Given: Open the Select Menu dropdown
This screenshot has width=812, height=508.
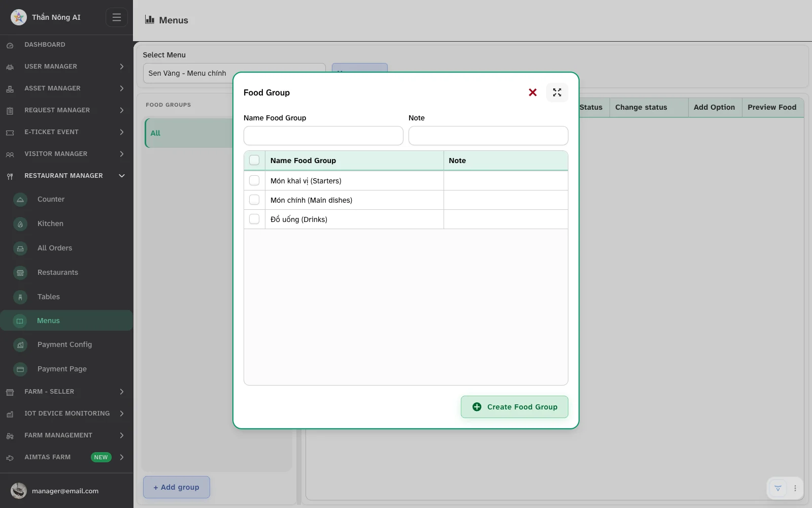Looking at the screenshot, I should coord(234,73).
